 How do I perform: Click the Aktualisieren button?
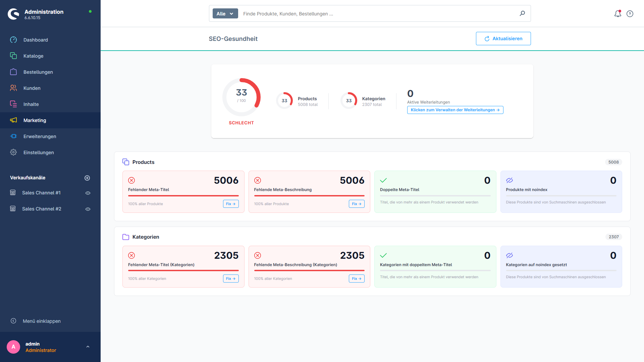503,39
